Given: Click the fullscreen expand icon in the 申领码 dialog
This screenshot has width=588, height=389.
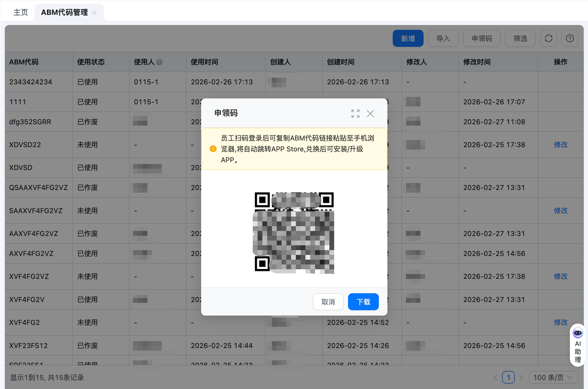Looking at the screenshot, I should (x=355, y=114).
